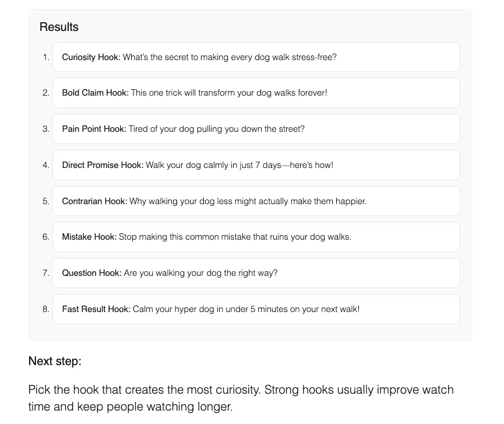Select the Question Hook result
The height and width of the screenshot is (424, 504).
tap(256, 273)
